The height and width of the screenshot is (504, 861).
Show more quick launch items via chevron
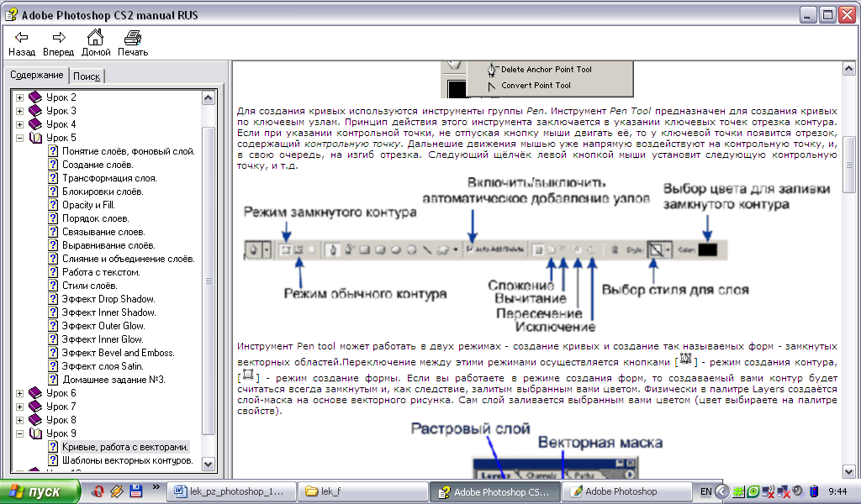[156, 486]
